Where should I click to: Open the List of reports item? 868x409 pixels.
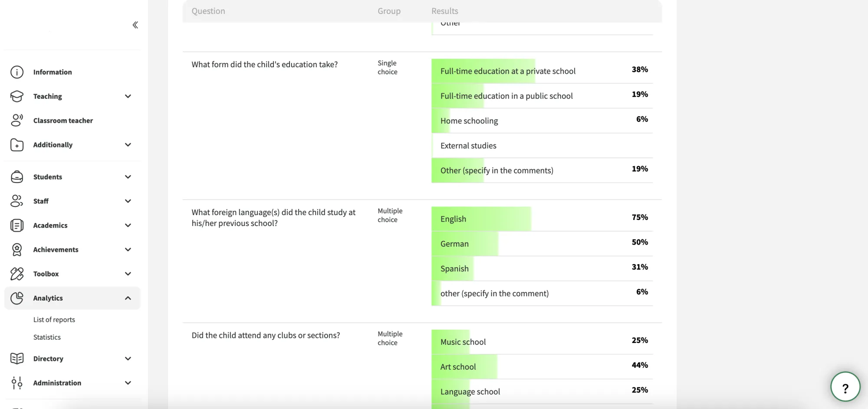point(54,320)
